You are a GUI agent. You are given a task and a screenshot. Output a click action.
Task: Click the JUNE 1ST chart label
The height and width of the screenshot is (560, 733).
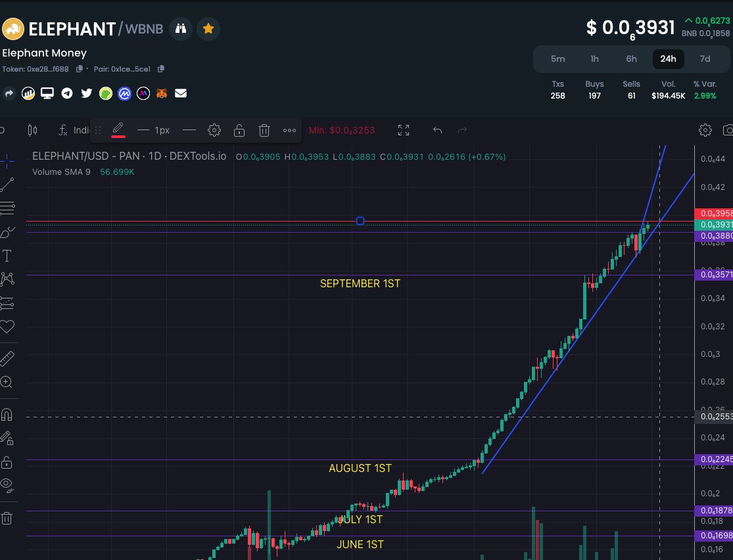pos(360,545)
